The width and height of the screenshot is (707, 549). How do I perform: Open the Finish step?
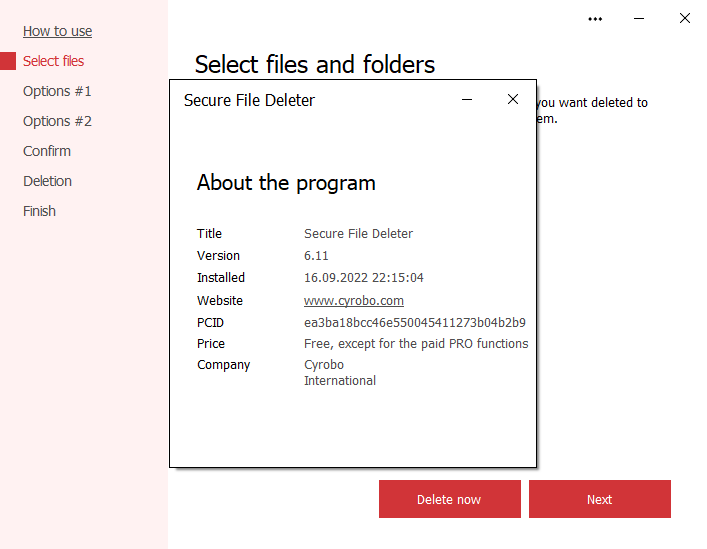tap(39, 211)
